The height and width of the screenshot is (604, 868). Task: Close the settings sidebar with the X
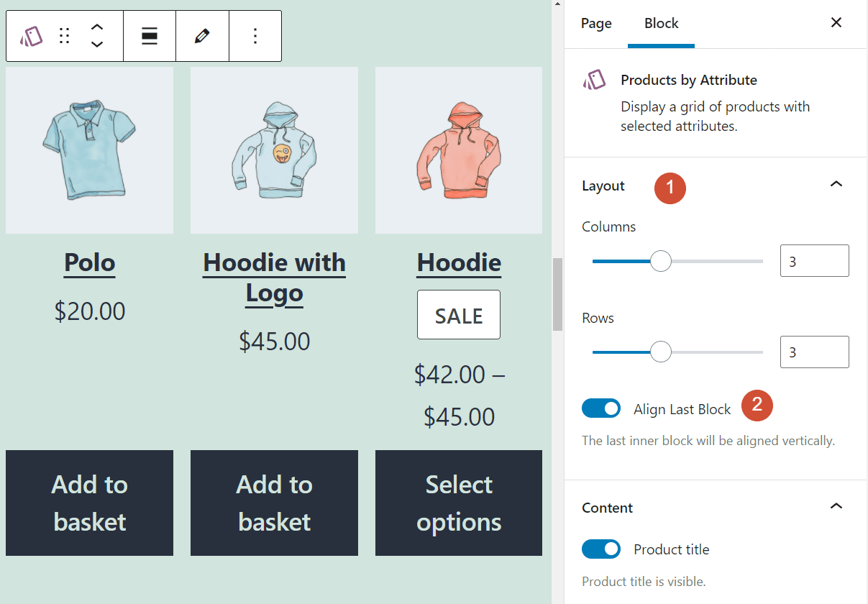pyautogui.click(x=836, y=22)
